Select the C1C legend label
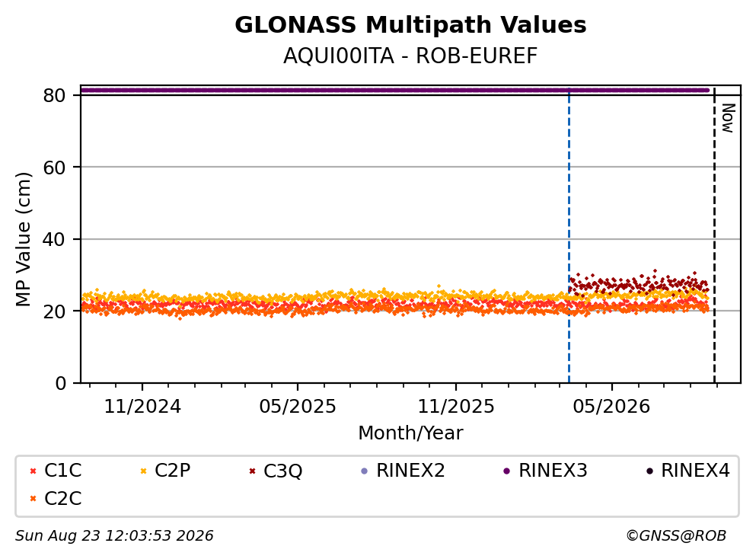Screen dimensions: 756x559 click(63, 471)
